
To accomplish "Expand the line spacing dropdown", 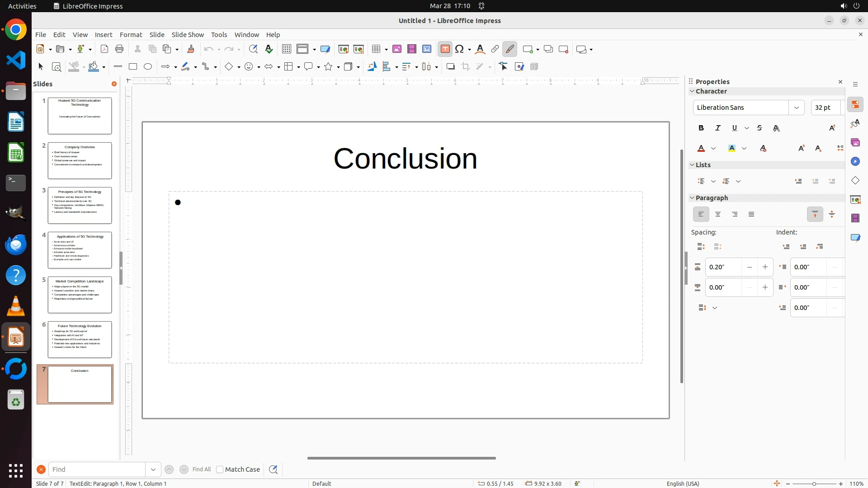I will (715, 308).
